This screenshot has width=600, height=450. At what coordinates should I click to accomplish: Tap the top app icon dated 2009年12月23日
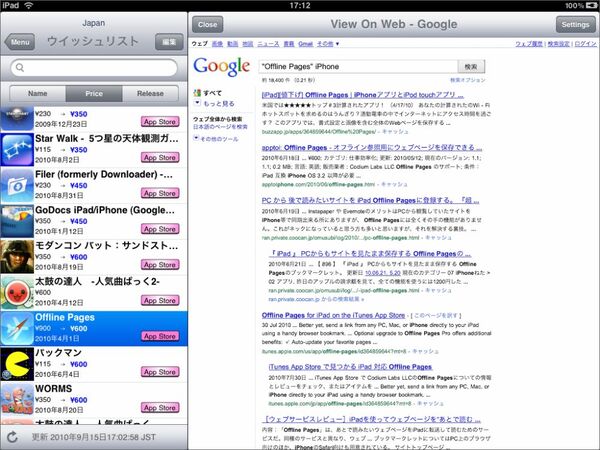[x=17, y=119]
